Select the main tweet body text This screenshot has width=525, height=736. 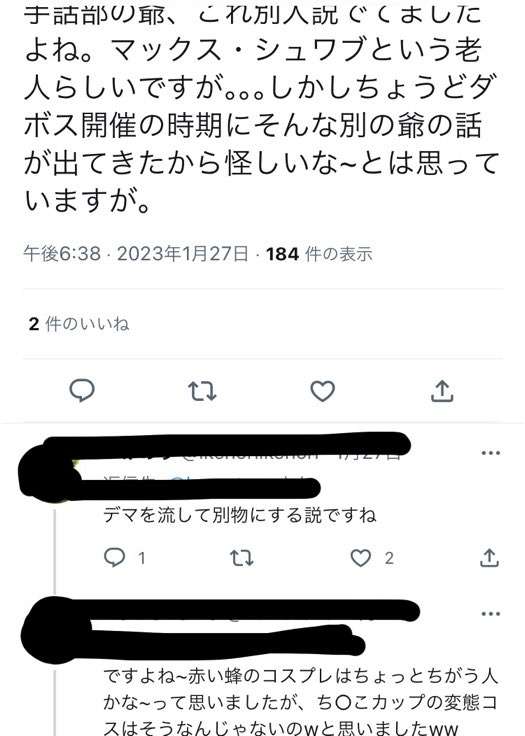(x=261, y=107)
